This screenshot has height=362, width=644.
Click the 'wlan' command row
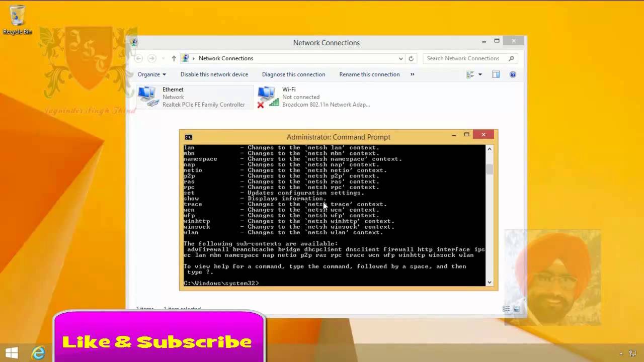coord(283,232)
